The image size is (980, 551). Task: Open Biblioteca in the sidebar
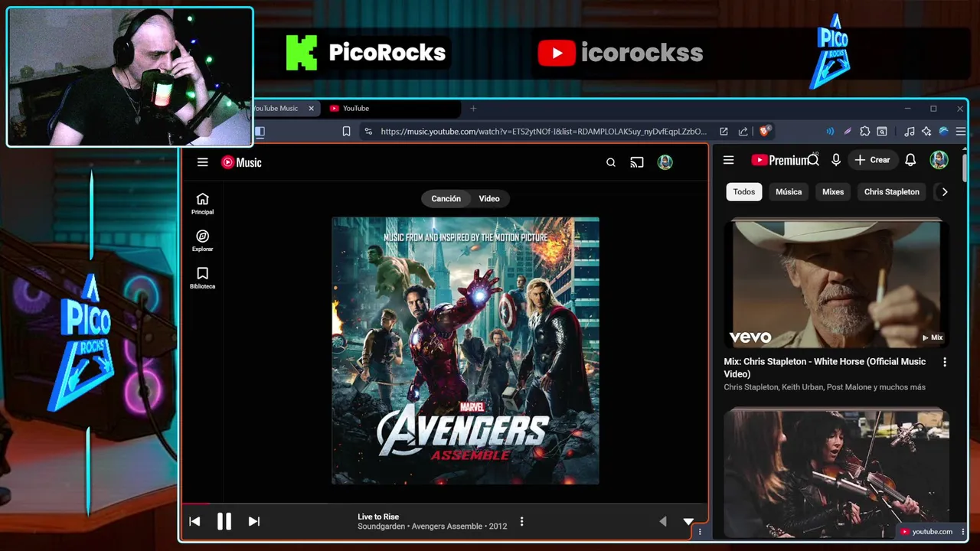202,279
